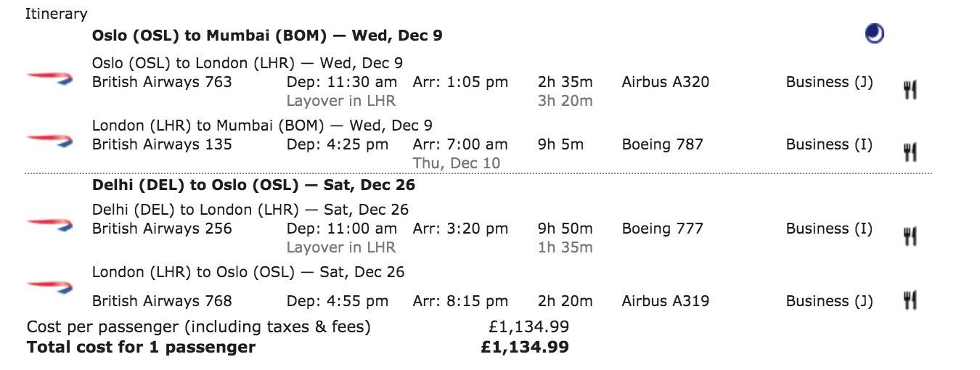980x370 pixels.
Task: Click the meal icon for British Airways 135
Action: pos(910,152)
